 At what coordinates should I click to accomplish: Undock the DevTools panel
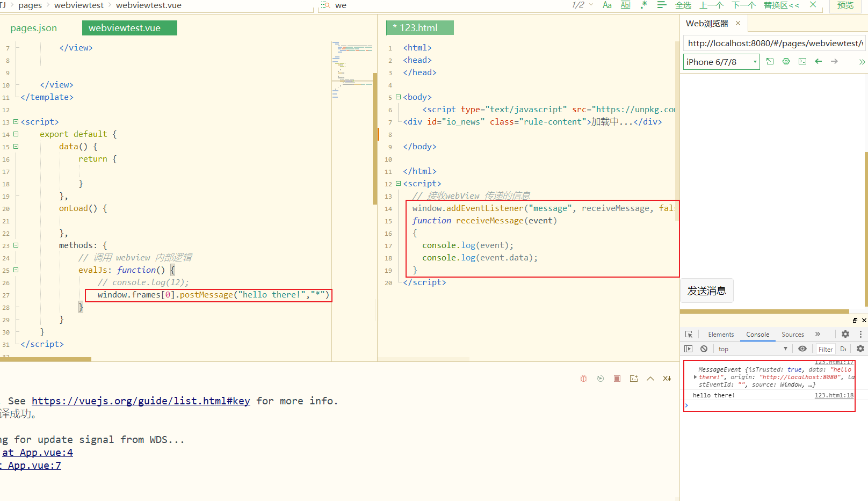coord(855,320)
